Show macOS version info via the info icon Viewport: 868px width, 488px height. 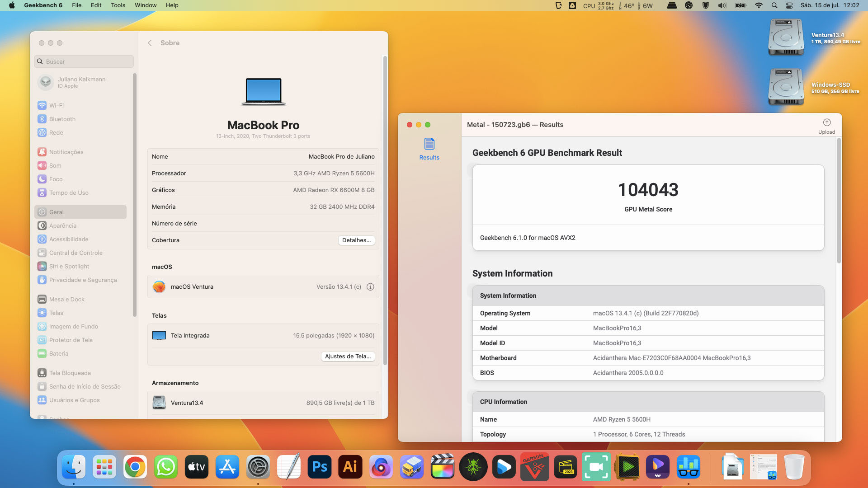(x=370, y=286)
